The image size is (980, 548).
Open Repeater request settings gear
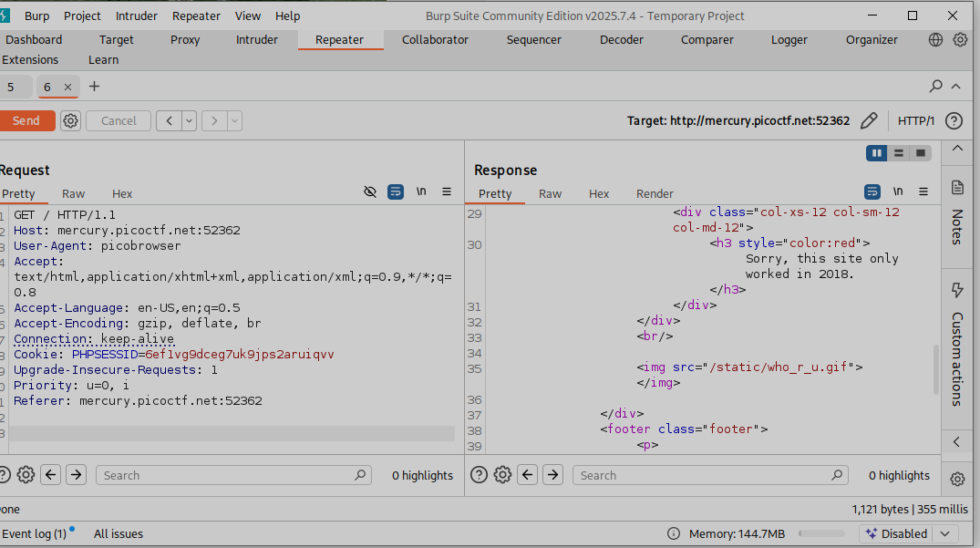pos(71,120)
